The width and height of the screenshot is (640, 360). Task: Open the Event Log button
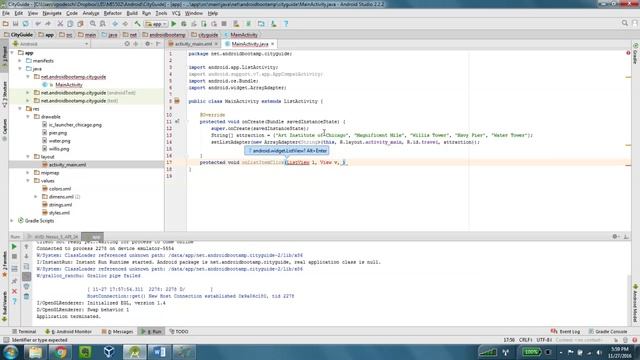click(565, 331)
